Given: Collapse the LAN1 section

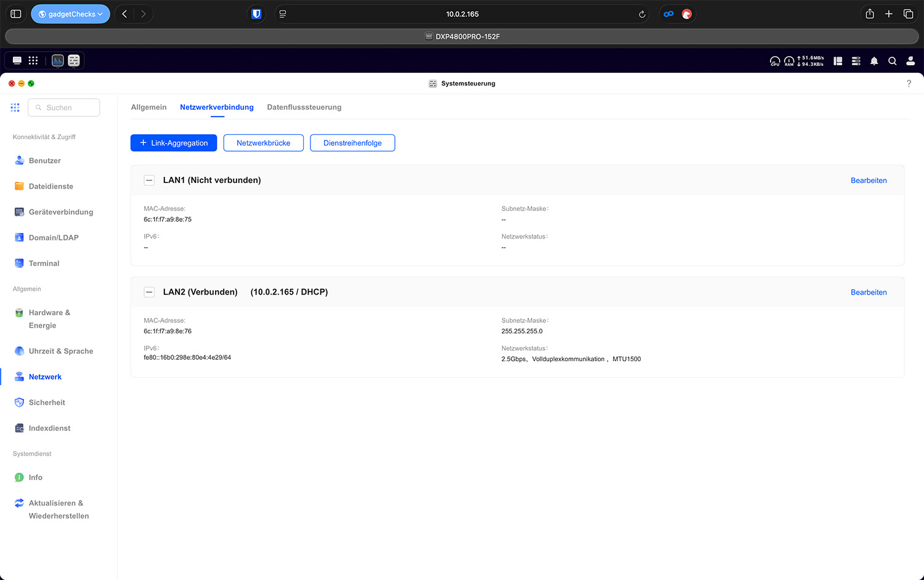Looking at the screenshot, I should click(149, 181).
